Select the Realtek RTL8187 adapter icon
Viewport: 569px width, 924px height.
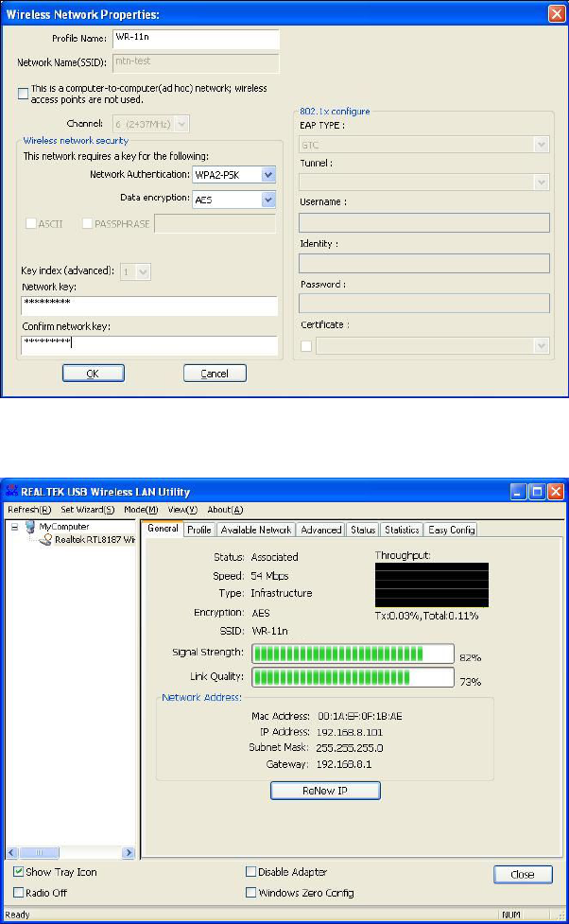[45, 539]
